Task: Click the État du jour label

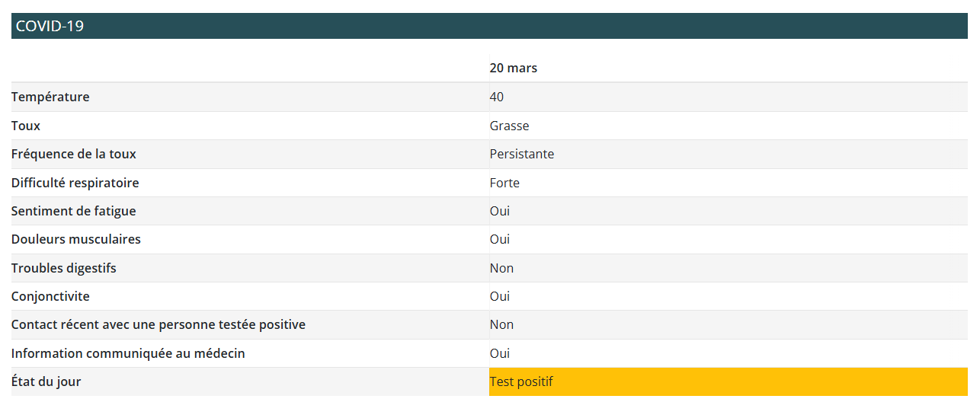Action: pyautogui.click(x=46, y=381)
